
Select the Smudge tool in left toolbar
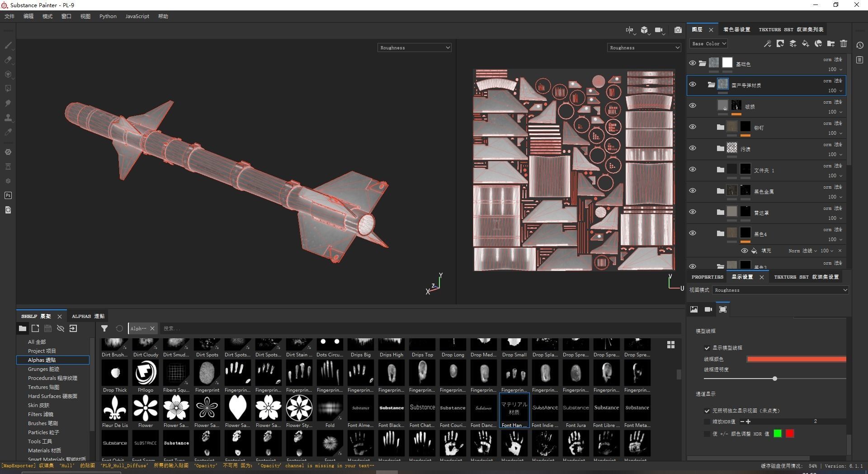(8, 103)
